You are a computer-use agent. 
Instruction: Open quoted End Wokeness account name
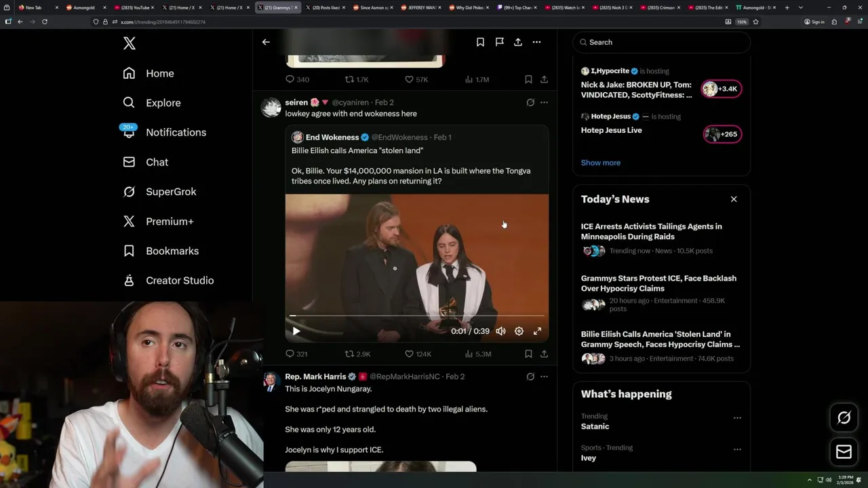coord(332,137)
